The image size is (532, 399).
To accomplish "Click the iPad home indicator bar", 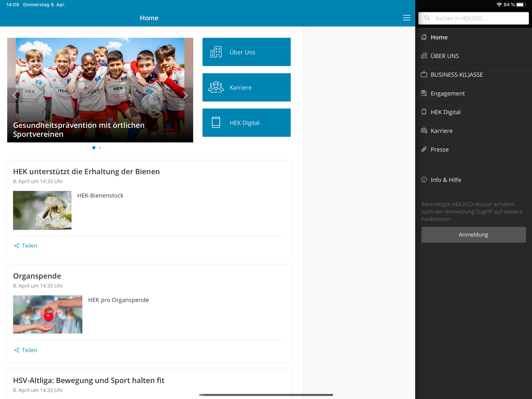I will tap(266, 395).
